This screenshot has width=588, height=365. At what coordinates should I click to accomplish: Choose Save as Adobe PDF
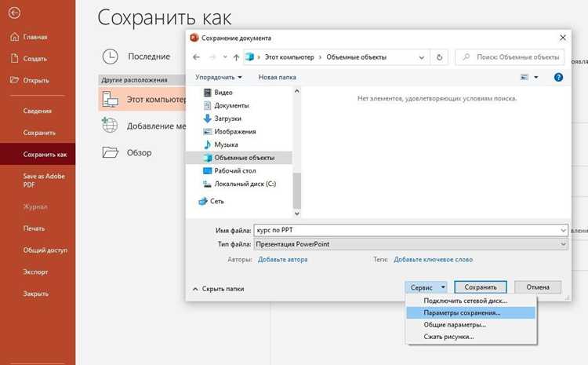point(43,181)
